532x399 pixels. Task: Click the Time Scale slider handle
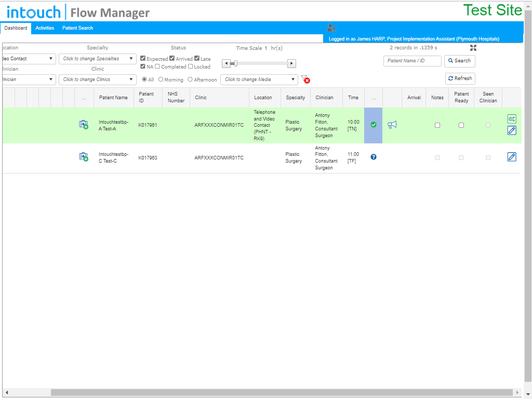tap(235, 63)
